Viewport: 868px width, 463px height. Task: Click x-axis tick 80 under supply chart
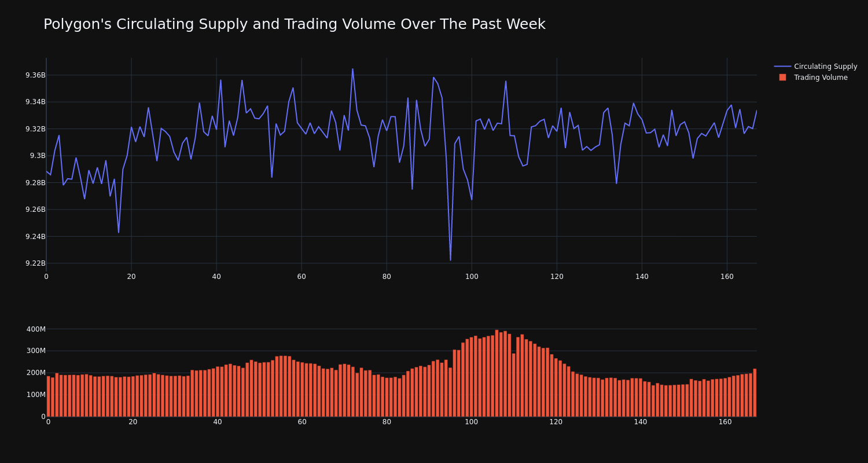click(x=387, y=277)
